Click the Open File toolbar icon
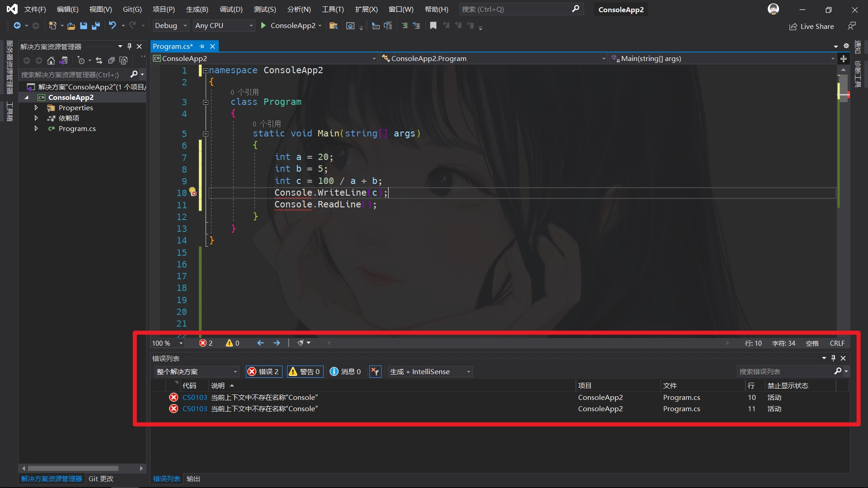 [71, 26]
